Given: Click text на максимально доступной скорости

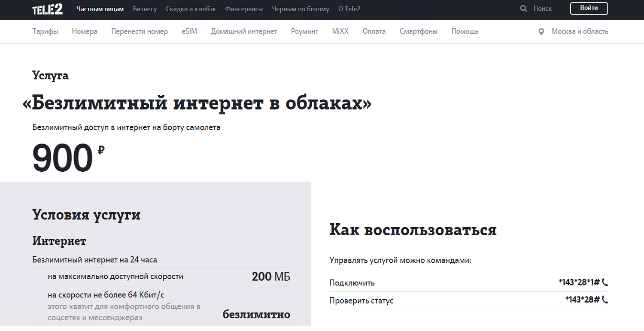Looking at the screenshot, I should click(115, 276).
